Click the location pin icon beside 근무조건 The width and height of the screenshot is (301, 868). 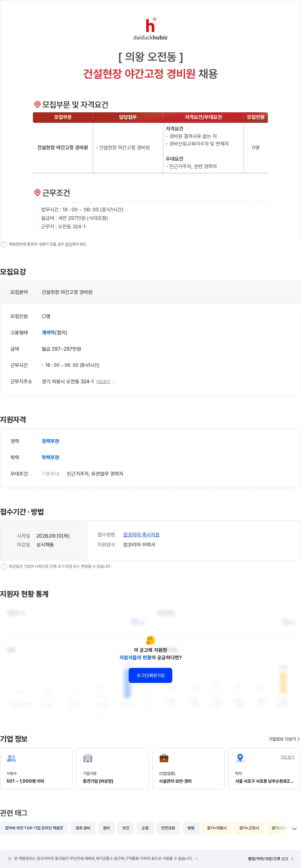pyautogui.click(x=37, y=192)
